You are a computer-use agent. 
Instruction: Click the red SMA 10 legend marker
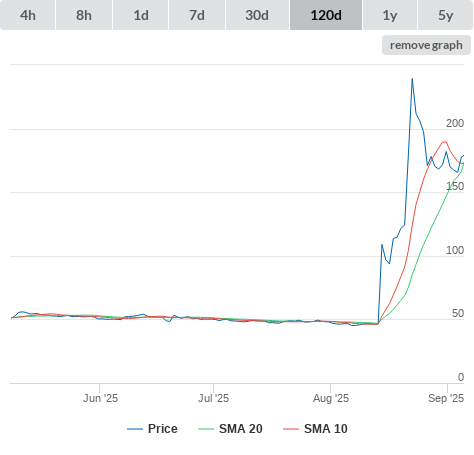(x=291, y=429)
